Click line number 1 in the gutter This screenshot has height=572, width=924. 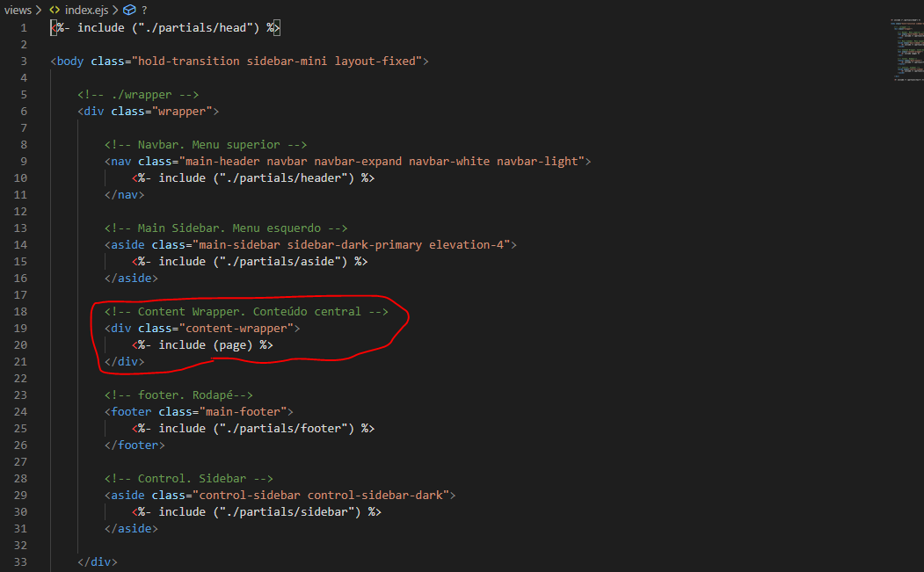click(x=24, y=28)
